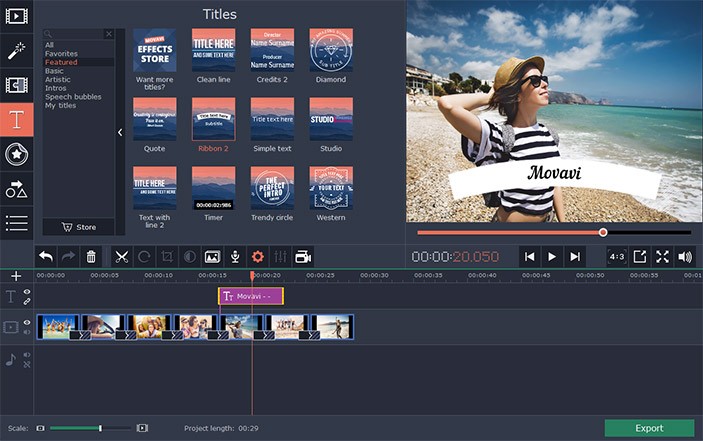Change the 4:3 aspect ratio

pyautogui.click(x=617, y=257)
